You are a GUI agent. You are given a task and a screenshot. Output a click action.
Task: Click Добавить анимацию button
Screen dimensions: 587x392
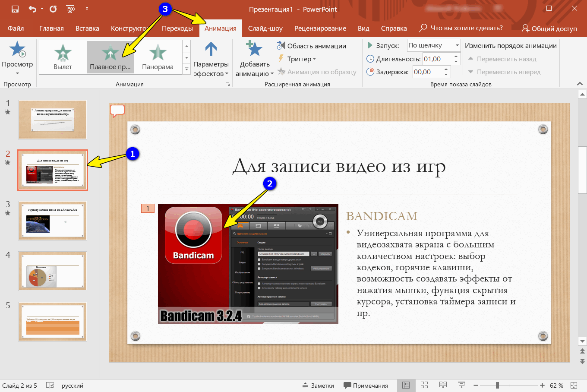254,60
